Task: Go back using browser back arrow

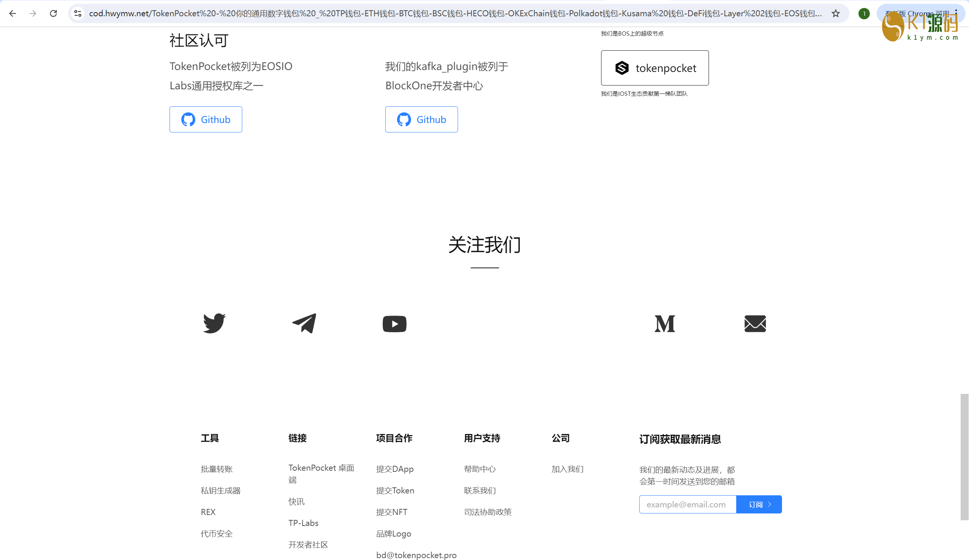Action: point(13,14)
